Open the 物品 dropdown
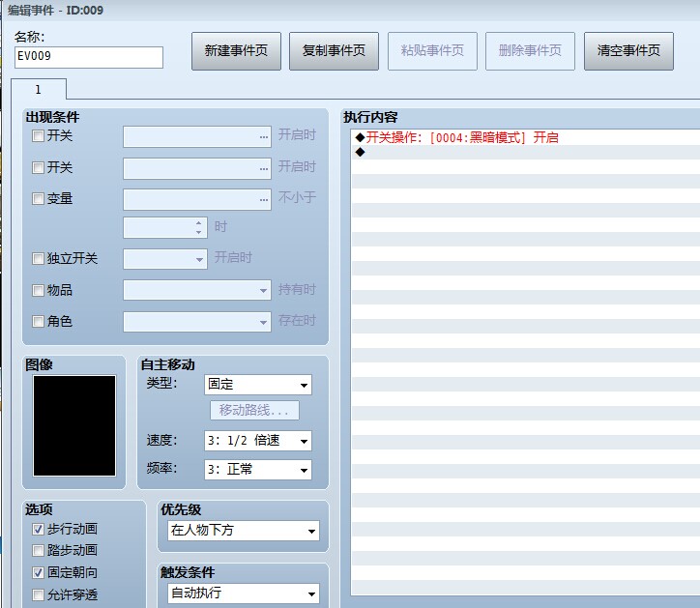This screenshot has height=608, width=700. [x=197, y=290]
